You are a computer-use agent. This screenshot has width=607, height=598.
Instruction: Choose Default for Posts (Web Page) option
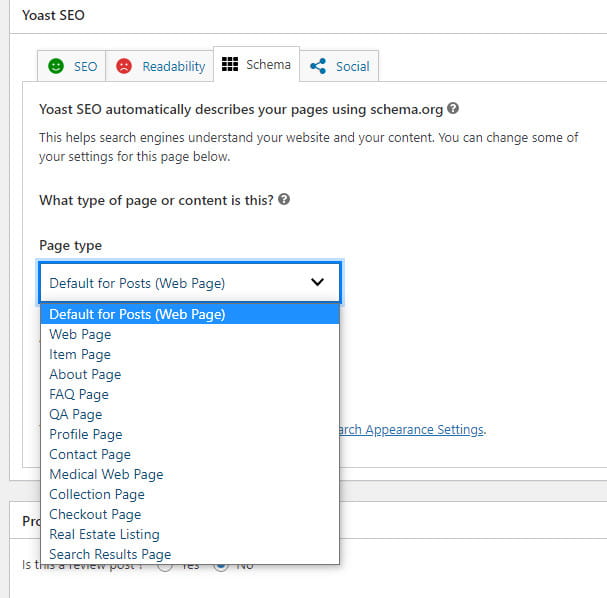(x=190, y=314)
